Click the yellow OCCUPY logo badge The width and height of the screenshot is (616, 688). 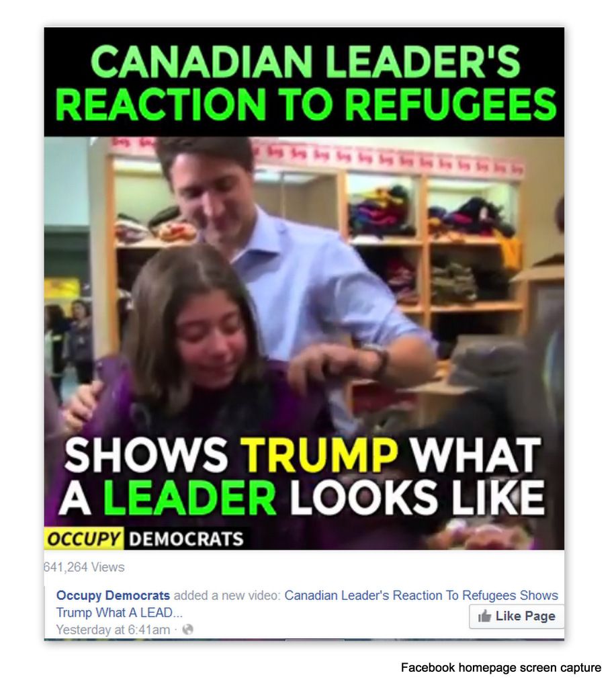pyautogui.click(x=84, y=538)
